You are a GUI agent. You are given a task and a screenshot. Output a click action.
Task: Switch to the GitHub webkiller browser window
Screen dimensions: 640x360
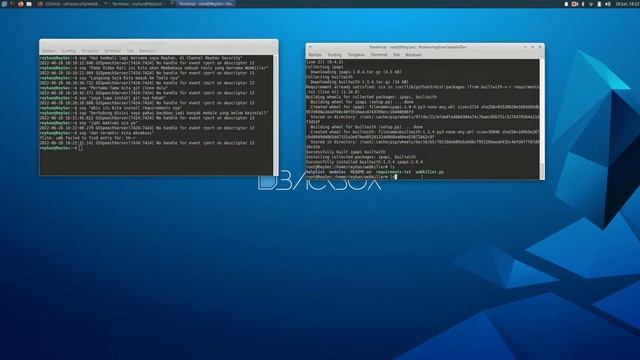pos(69,4)
